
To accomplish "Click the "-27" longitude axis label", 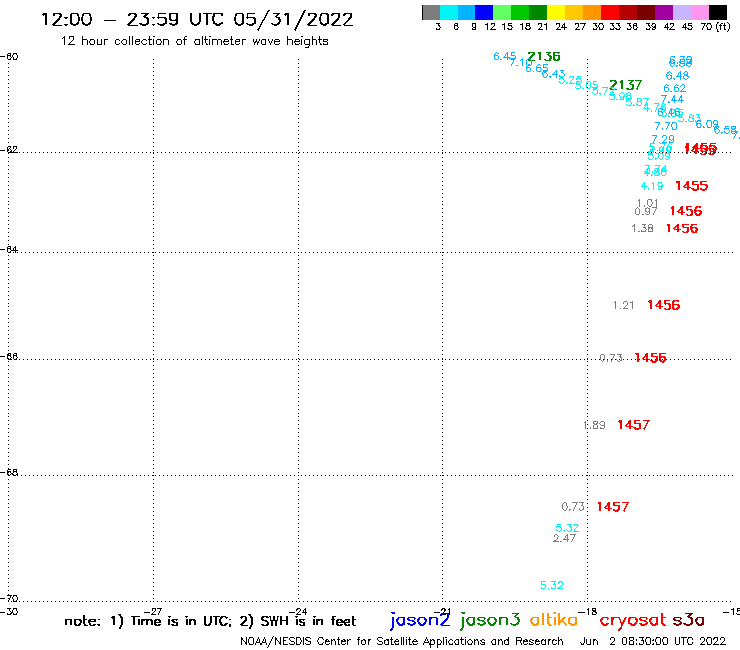I will (x=153, y=612).
